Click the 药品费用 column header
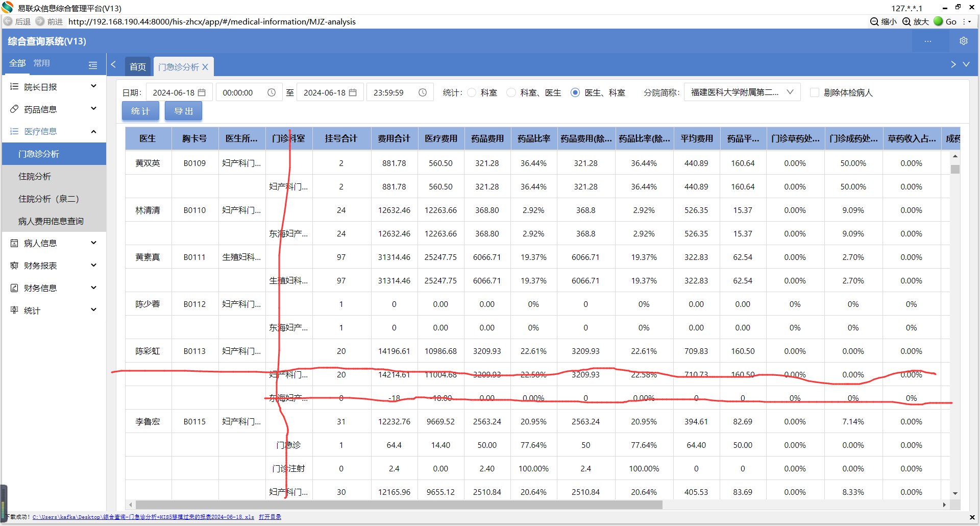This screenshot has width=980, height=526. point(487,138)
